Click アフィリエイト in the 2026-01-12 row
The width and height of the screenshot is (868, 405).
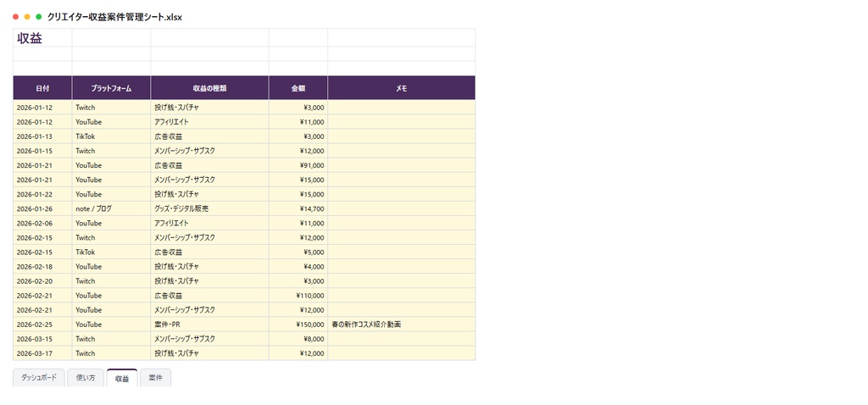coord(210,122)
